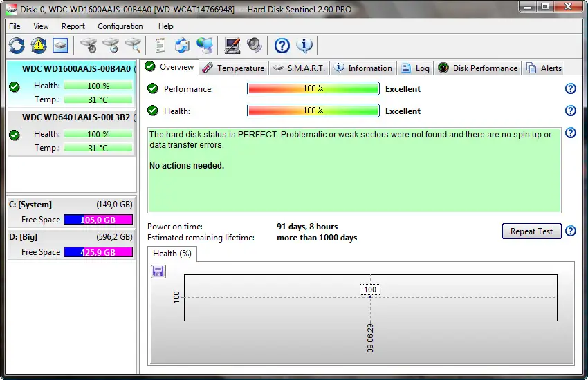588x380 pixels.
Task: Open the View menu
Action: (x=41, y=26)
